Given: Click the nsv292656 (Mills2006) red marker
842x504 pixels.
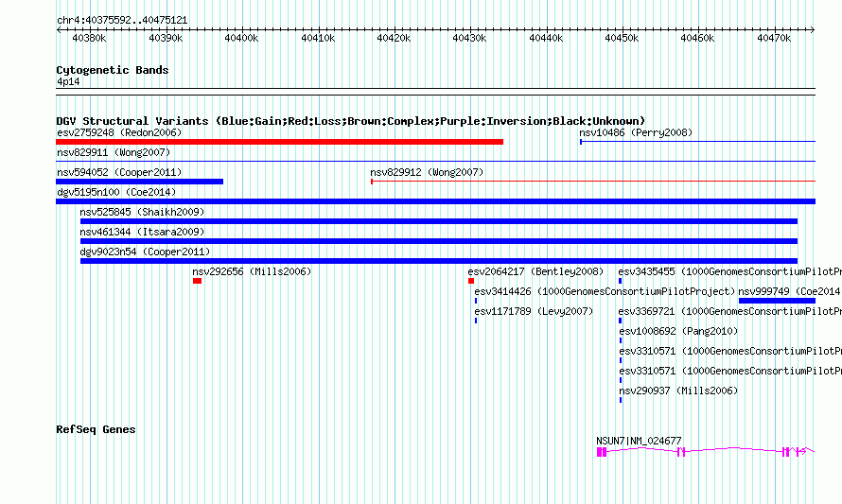Looking at the screenshot, I should coord(197,281).
